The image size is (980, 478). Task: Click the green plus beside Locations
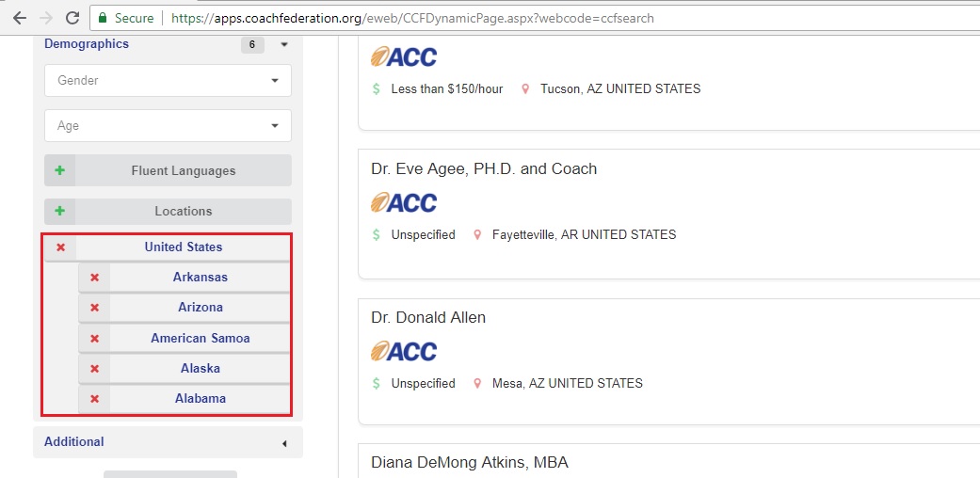(x=60, y=212)
